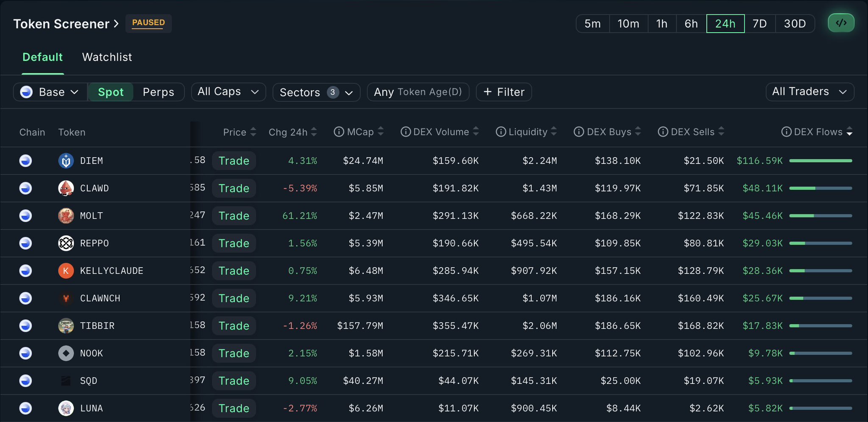The image size is (868, 422).
Task: Open the Base chain dropdown
Action: pyautogui.click(x=50, y=92)
